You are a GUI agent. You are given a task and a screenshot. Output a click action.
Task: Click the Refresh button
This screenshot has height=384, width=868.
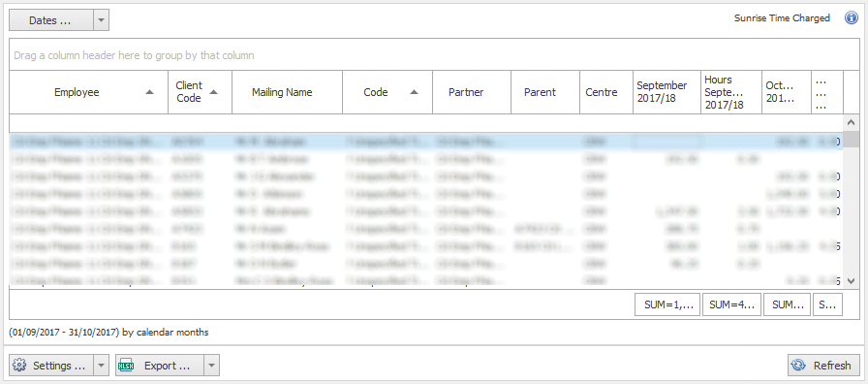(823, 366)
